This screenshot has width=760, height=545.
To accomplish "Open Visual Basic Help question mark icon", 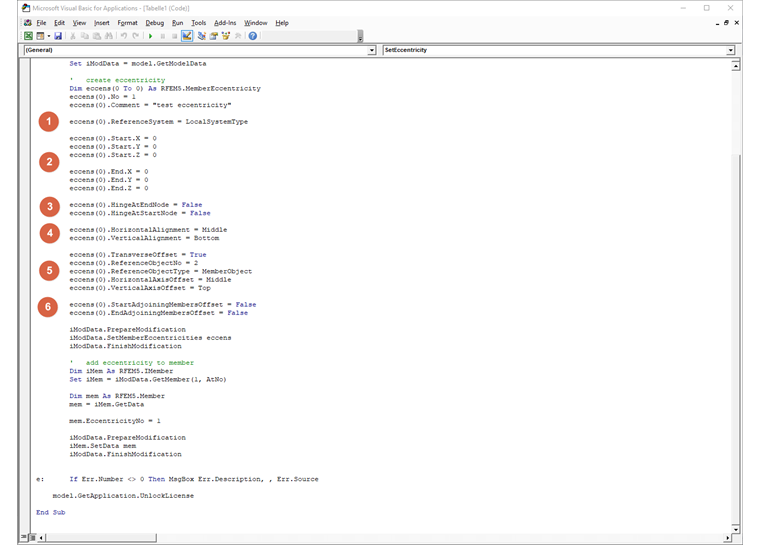I will [x=253, y=36].
